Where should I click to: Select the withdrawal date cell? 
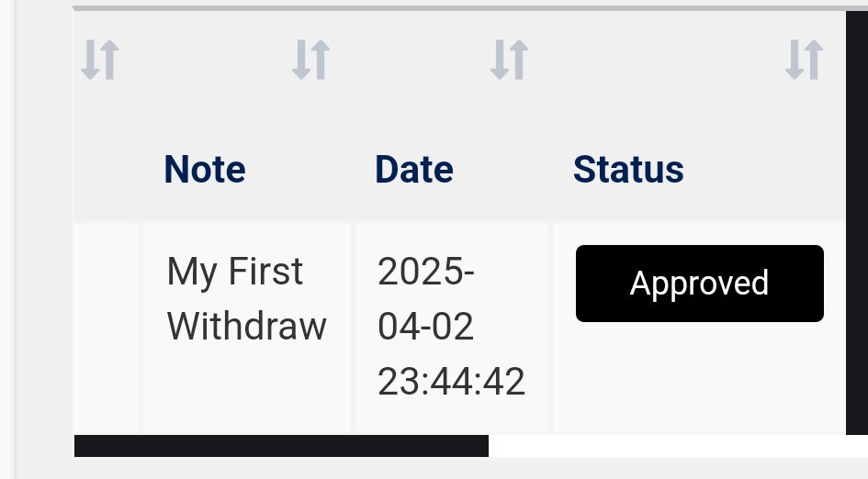click(451, 327)
